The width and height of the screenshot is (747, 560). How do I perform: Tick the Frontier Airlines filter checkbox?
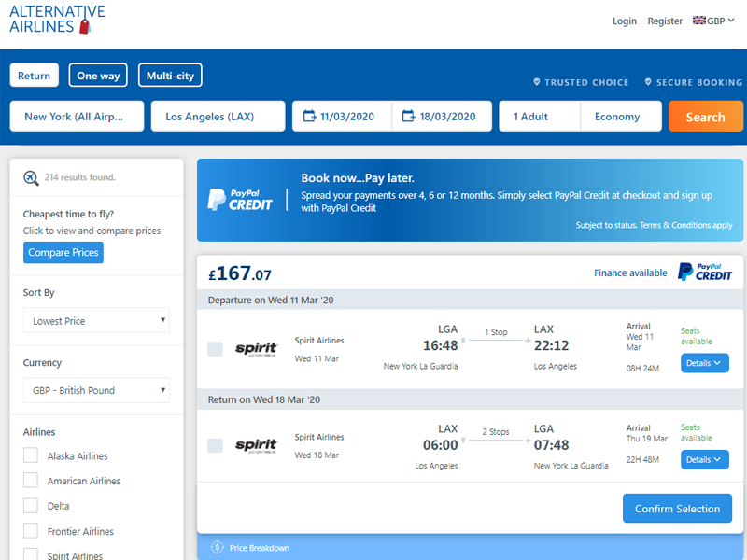point(31,530)
